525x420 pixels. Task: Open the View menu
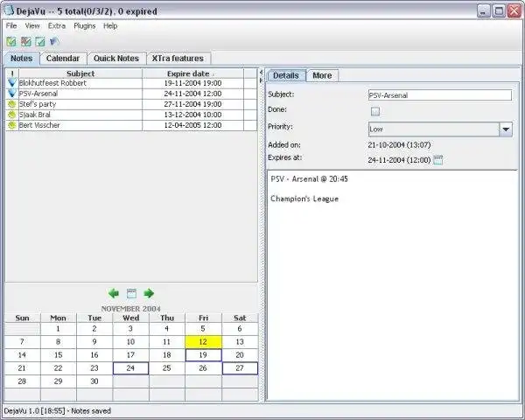tap(32, 25)
